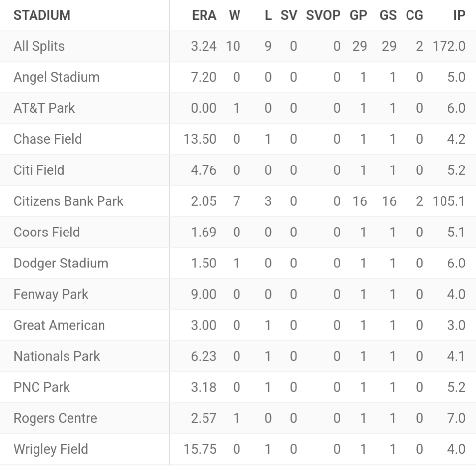The image size is (476, 466).
Task: Click the STADIUM column header
Action: [42, 15]
